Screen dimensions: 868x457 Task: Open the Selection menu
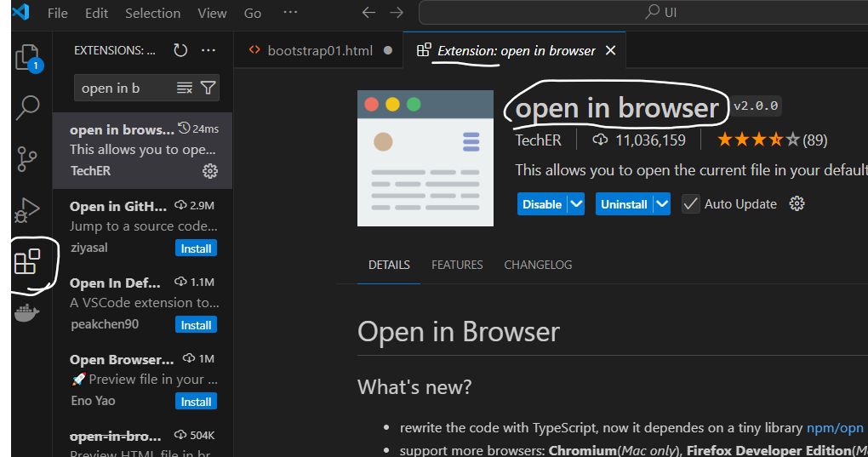tap(153, 13)
